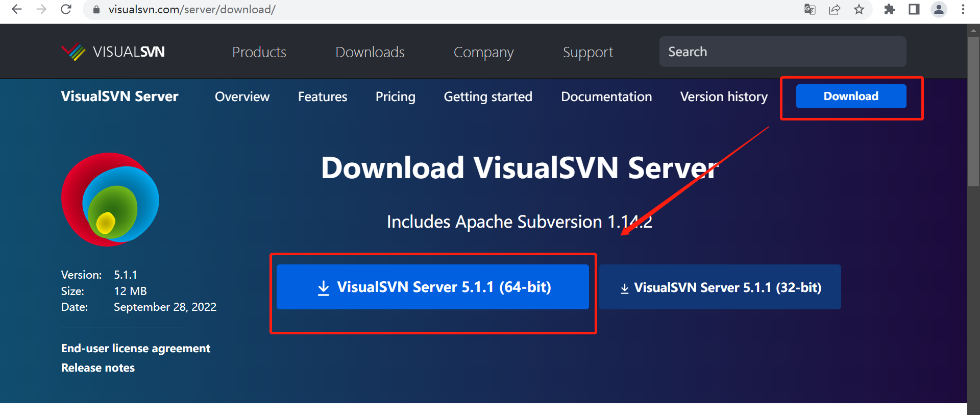Click the vertical scrollbar thumb
Viewport: 980px width, 415px height.
(x=973, y=111)
